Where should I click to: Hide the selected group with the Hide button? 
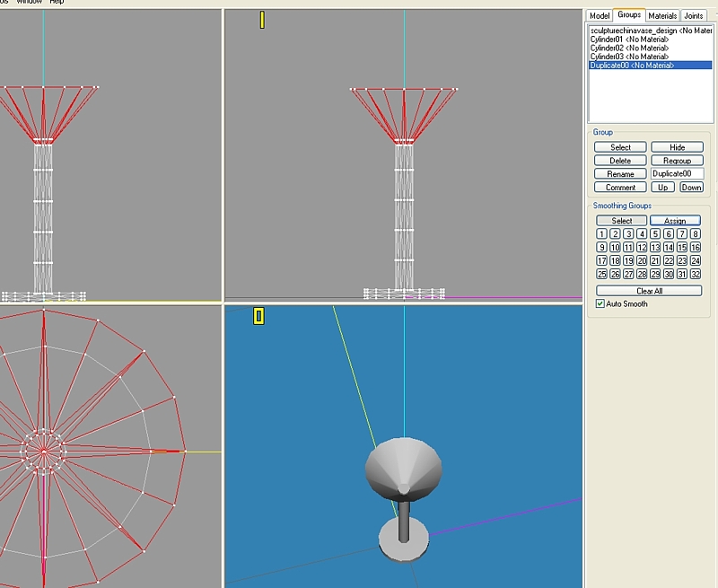pyautogui.click(x=677, y=147)
